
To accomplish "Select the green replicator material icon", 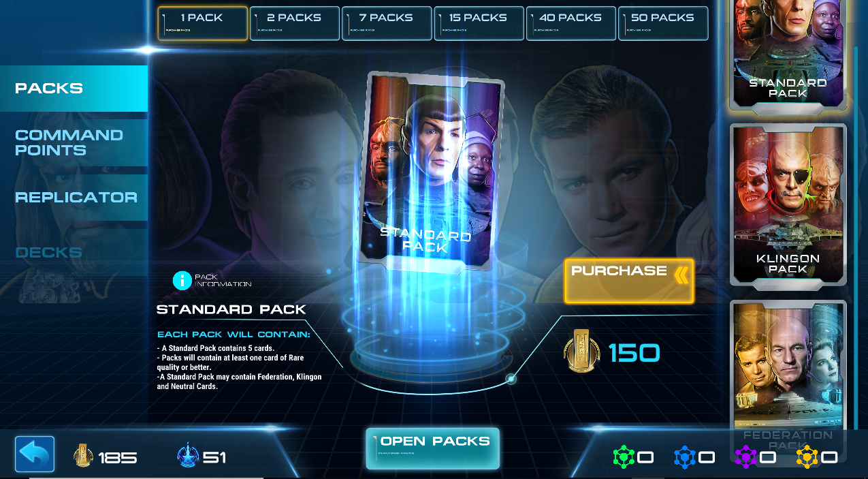I will (x=624, y=457).
